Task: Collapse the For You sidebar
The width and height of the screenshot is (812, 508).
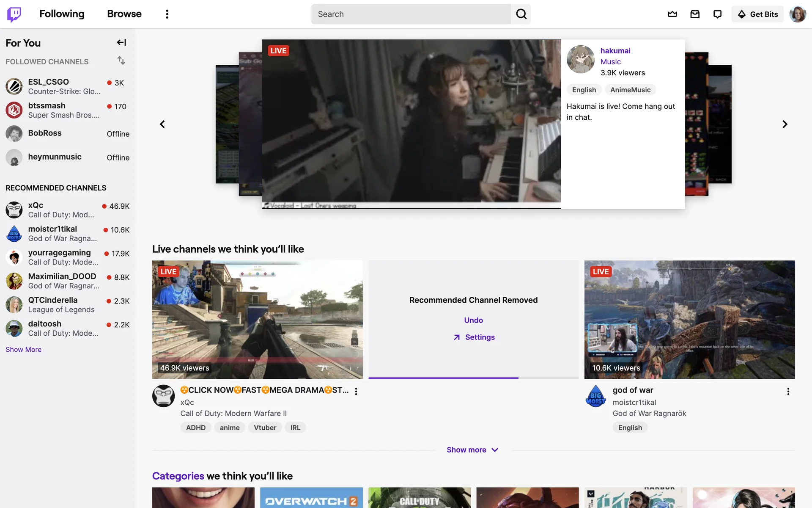Action: coord(121,42)
